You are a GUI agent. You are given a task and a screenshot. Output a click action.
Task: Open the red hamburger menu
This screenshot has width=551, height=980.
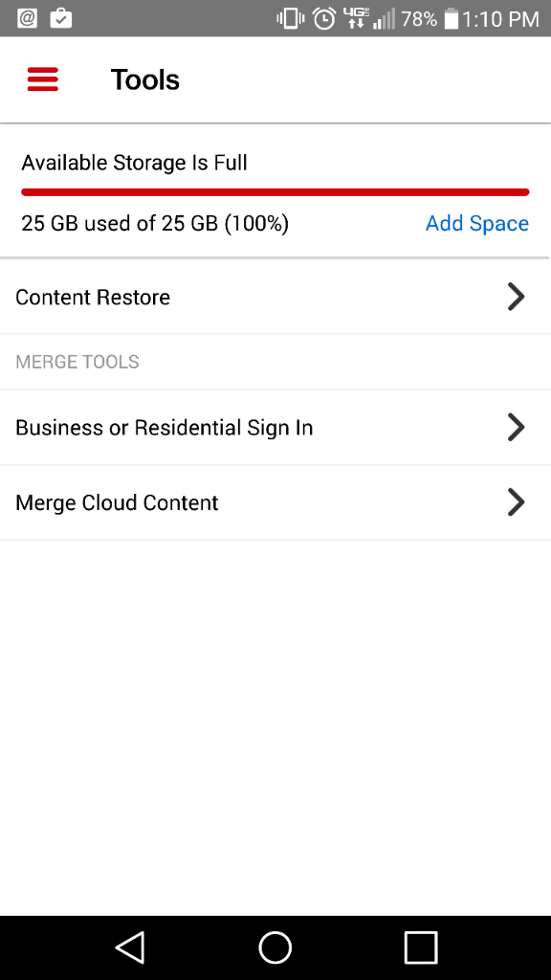(43, 79)
